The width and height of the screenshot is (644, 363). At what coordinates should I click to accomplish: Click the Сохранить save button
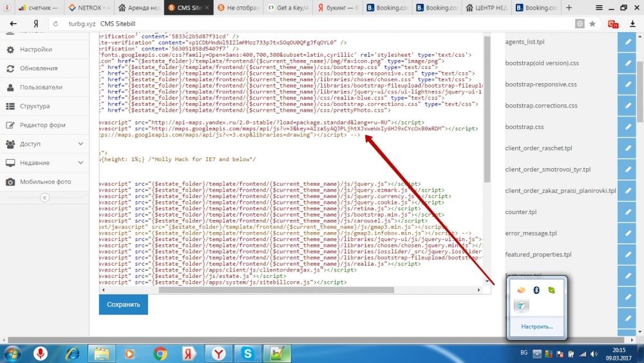click(x=123, y=304)
